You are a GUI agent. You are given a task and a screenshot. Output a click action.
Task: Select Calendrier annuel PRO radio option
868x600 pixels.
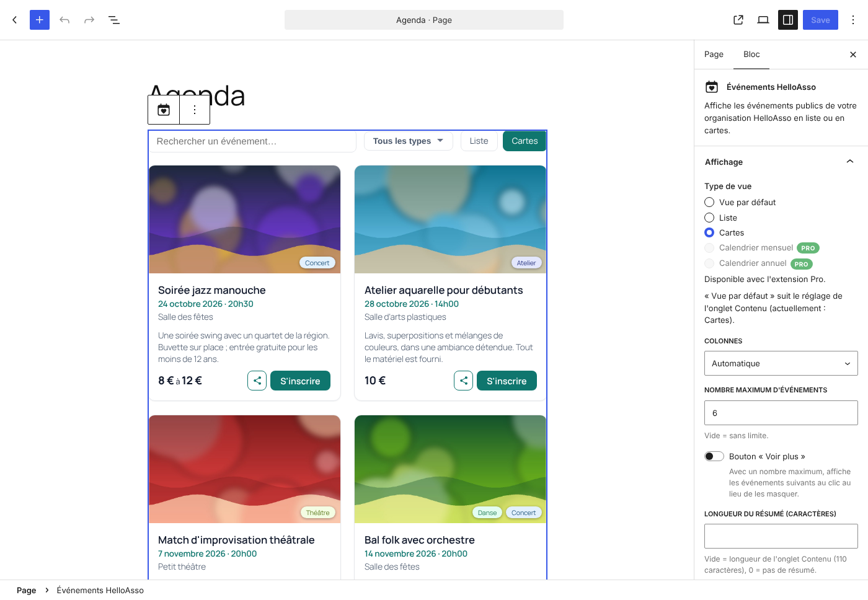[709, 263]
